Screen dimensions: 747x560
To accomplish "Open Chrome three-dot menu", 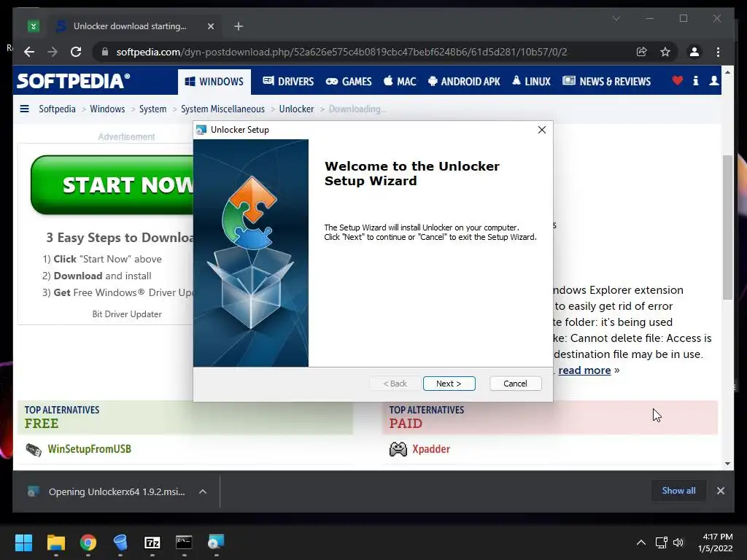I will click(718, 52).
